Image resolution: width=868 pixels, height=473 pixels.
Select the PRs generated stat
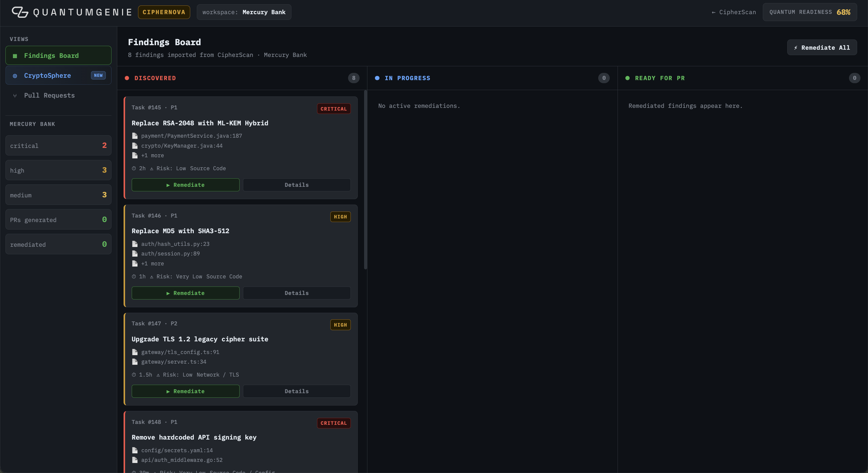(58, 220)
